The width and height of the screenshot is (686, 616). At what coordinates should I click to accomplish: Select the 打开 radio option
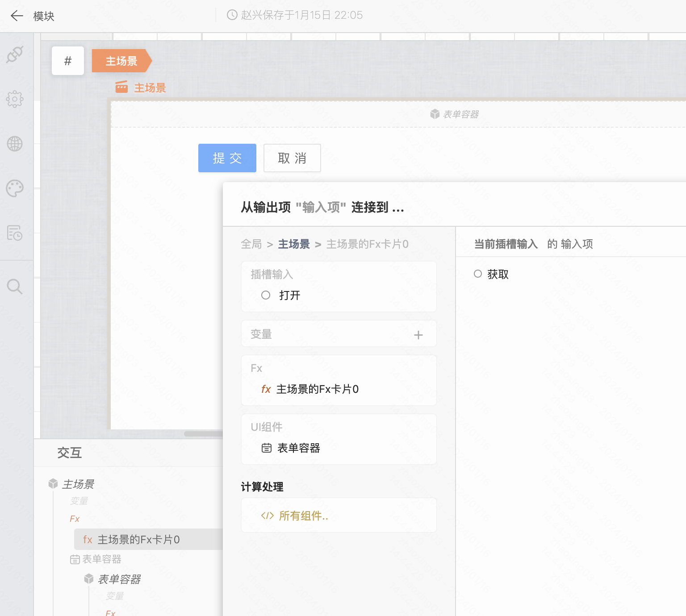[266, 295]
